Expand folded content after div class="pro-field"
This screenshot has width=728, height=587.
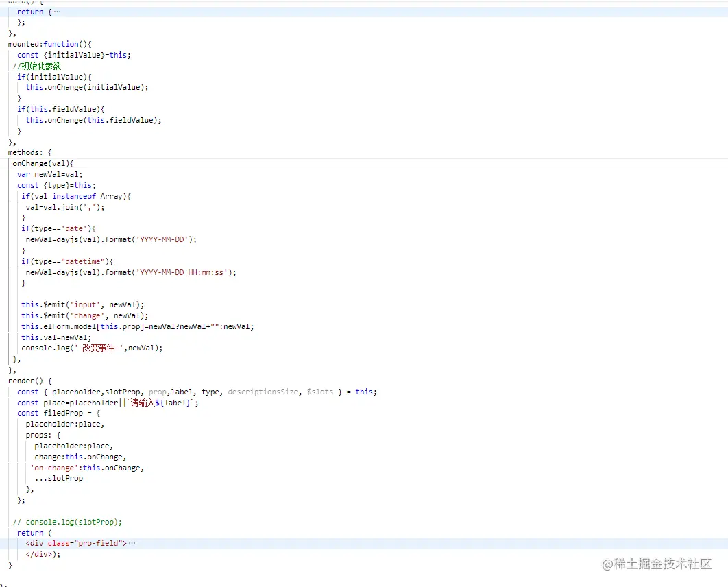pos(132,543)
